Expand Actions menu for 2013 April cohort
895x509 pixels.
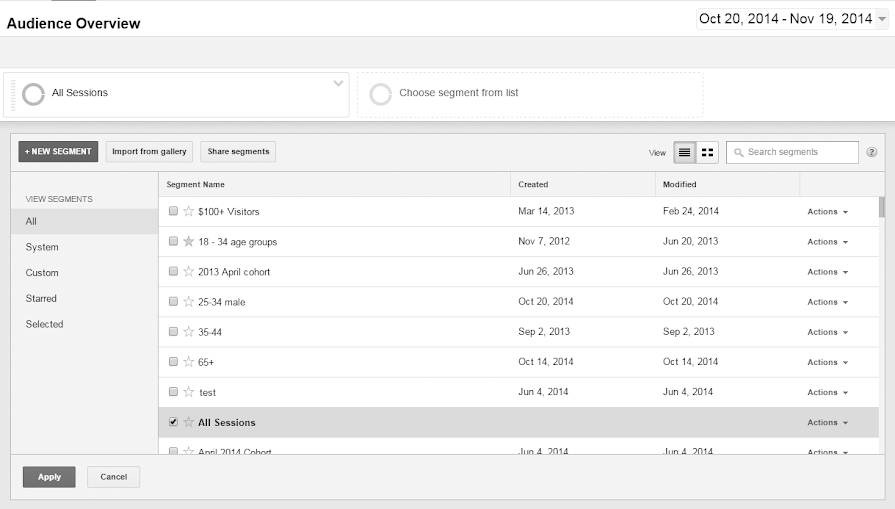tap(827, 271)
